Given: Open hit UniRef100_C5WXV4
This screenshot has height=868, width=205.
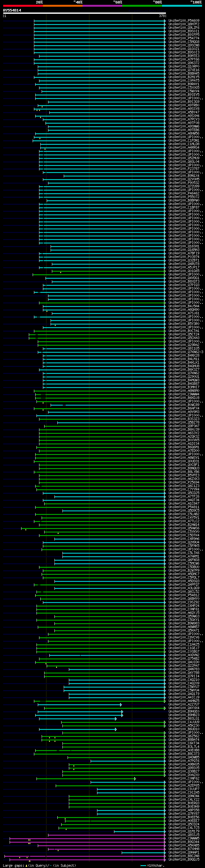Looking at the screenshot, I should point(184,91).
